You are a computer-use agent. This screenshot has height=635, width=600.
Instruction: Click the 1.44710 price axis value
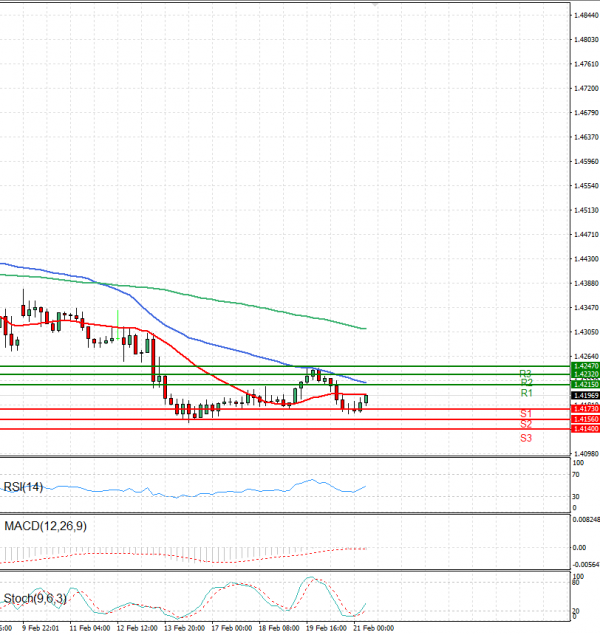click(586, 234)
